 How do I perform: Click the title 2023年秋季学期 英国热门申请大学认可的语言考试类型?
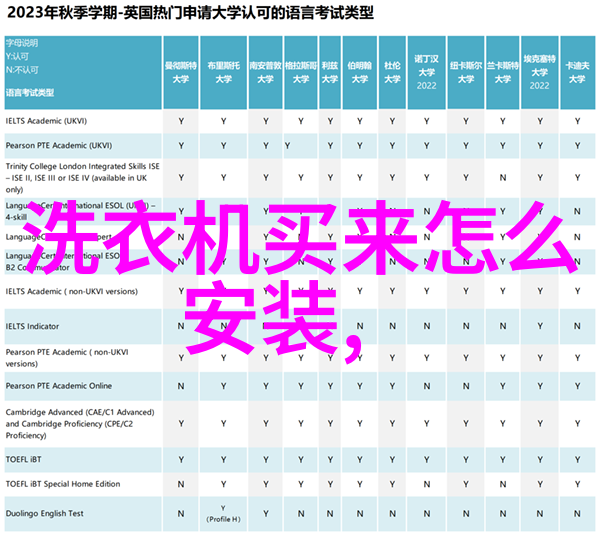coord(190,13)
